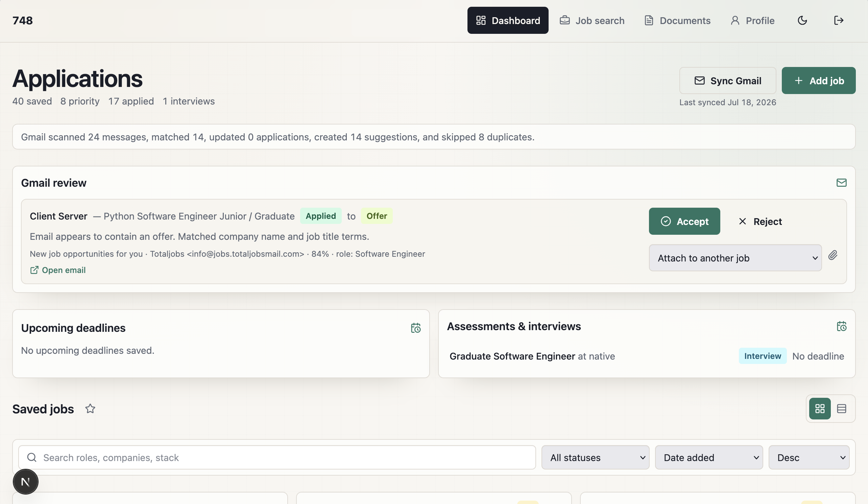
Task: Click the 'No deadline' label
Action: tap(818, 356)
